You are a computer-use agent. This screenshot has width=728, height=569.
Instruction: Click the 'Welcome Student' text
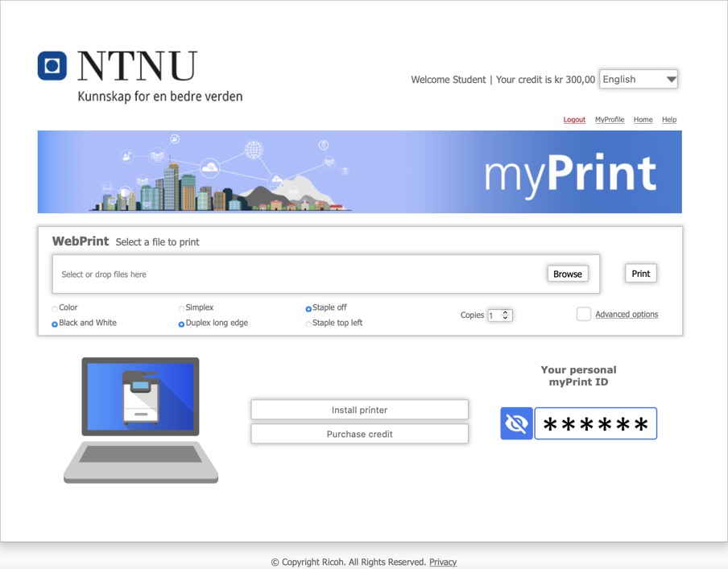click(449, 80)
